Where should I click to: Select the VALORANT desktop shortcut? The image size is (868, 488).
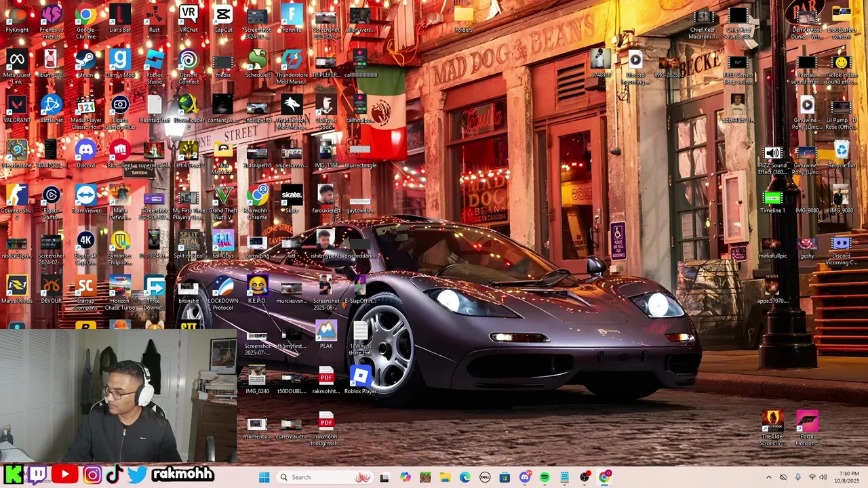coord(17,109)
